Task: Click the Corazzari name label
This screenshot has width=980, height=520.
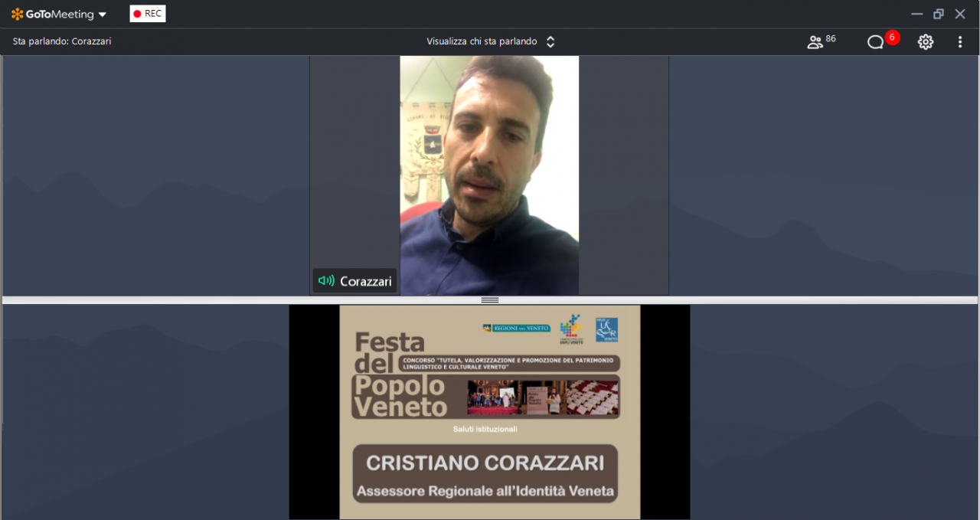Action: (x=365, y=281)
